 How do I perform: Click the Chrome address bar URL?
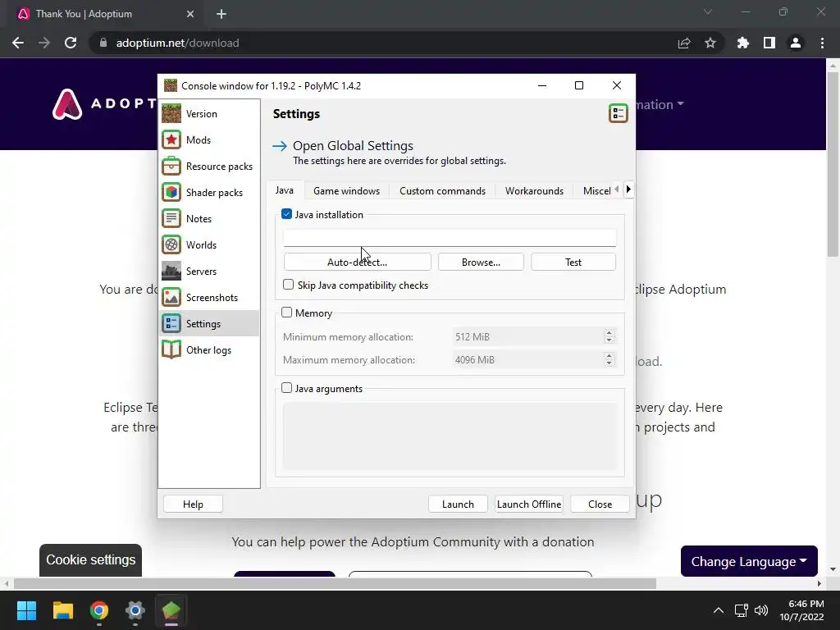point(178,43)
